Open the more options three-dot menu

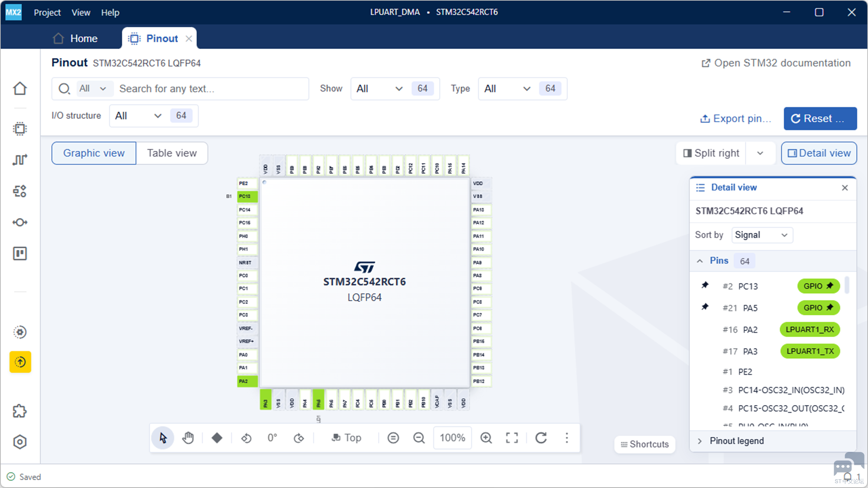567,438
